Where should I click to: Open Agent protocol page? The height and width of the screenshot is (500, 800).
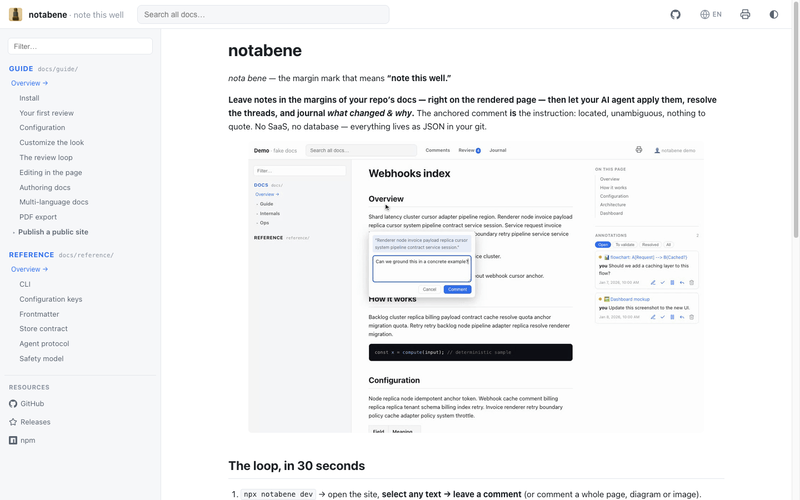pos(44,343)
